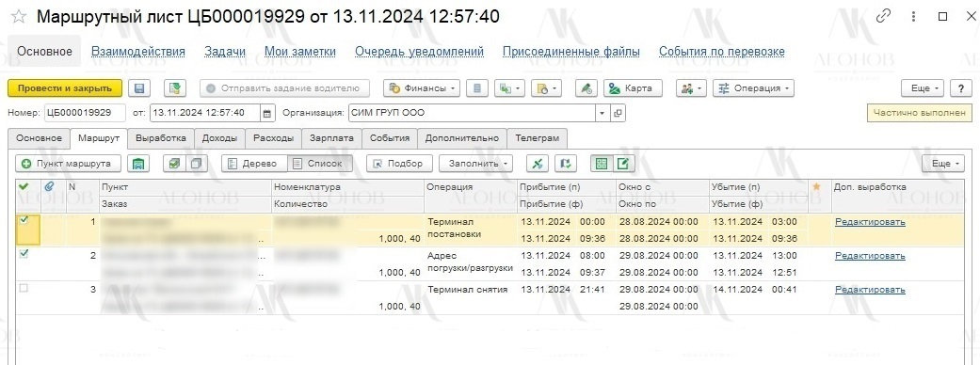Copy link to document icon

[883, 16]
